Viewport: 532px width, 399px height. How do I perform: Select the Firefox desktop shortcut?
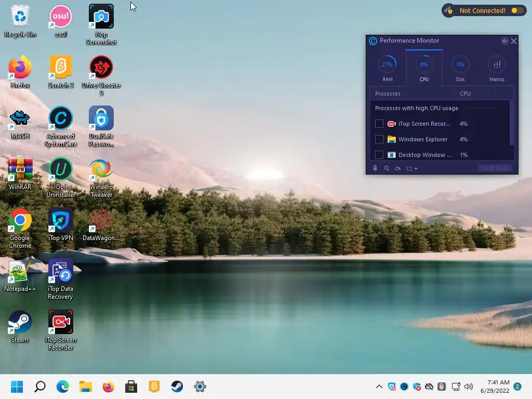click(x=20, y=72)
